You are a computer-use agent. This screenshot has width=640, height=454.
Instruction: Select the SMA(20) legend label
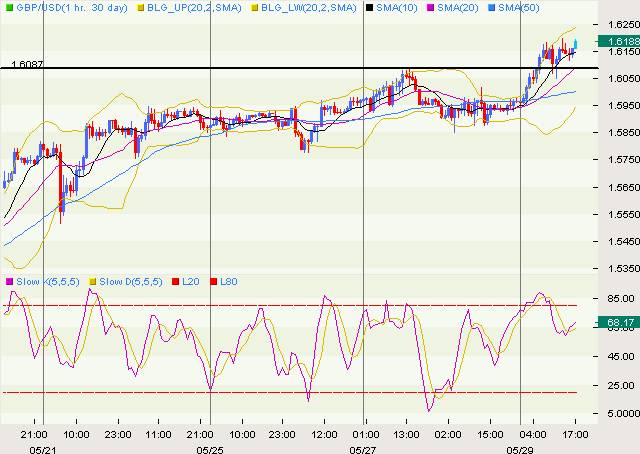[x=458, y=7]
